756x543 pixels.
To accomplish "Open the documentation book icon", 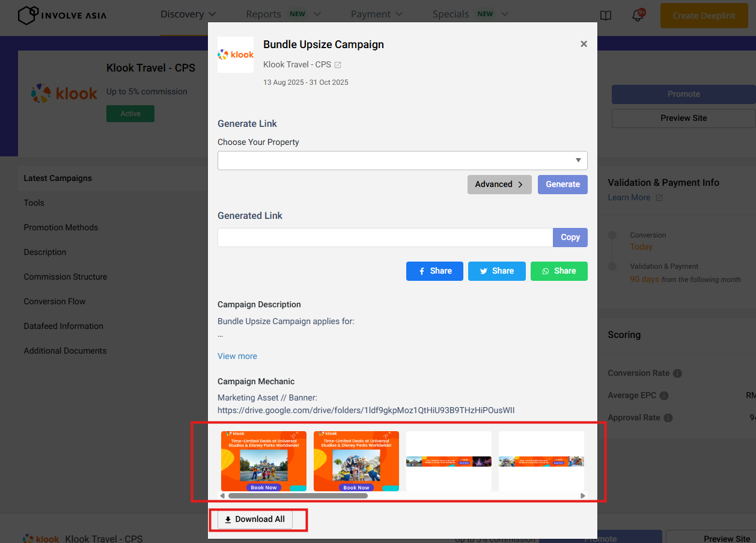I will pos(606,16).
